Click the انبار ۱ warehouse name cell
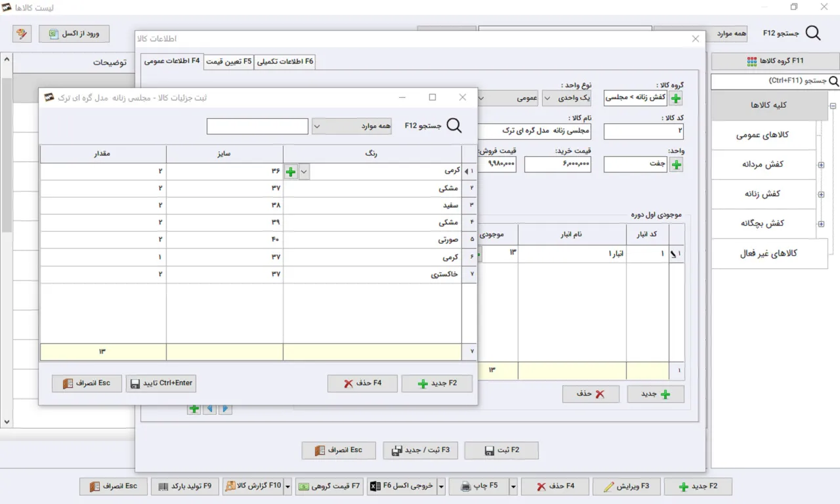This screenshot has height=504, width=840. [572, 253]
